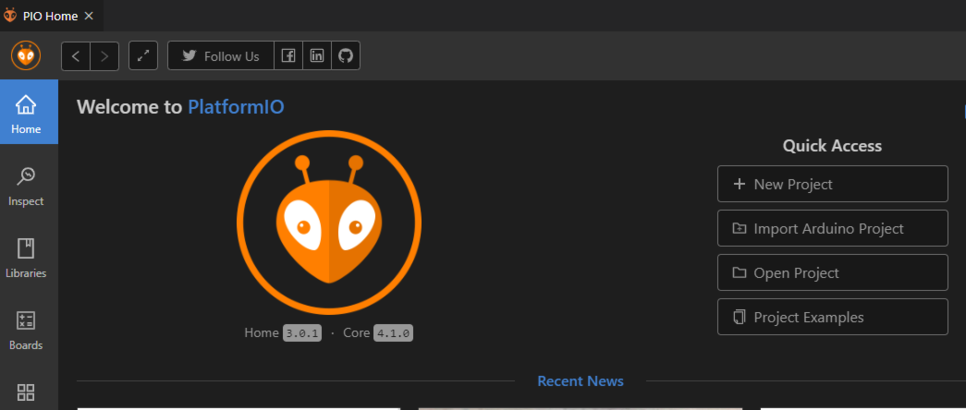Click the Project Examples button
This screenshot has width=966, height=410.
(832, 316)
